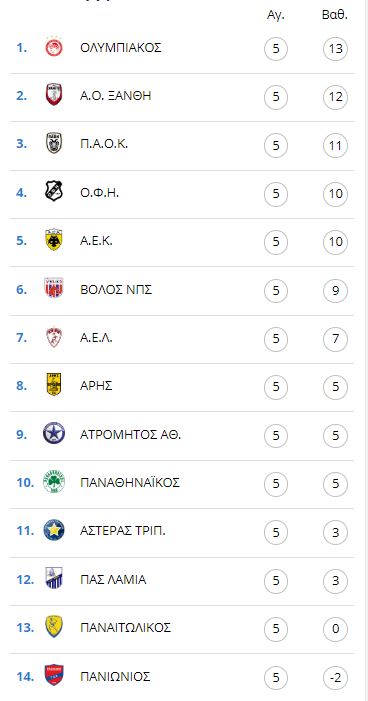Open the Panathinaikos green shamrock logo
Screen dimensions: 368x701
[x=54, y=482]
